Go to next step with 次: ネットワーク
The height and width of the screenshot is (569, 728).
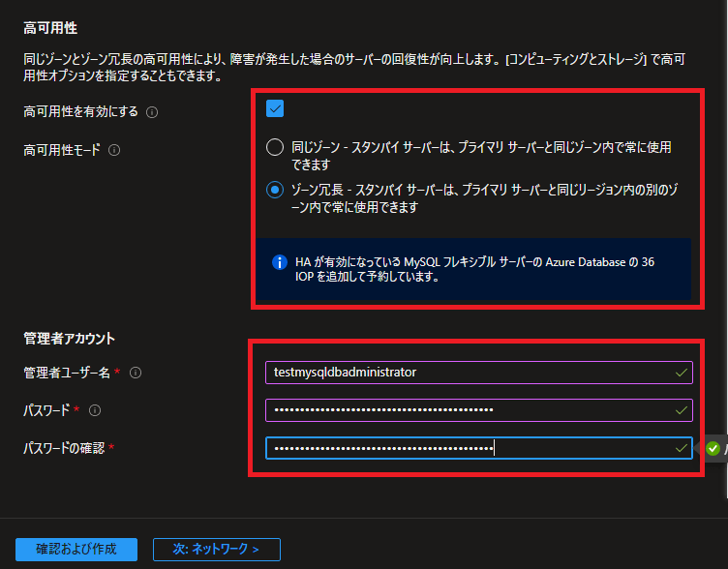point(216,549)
